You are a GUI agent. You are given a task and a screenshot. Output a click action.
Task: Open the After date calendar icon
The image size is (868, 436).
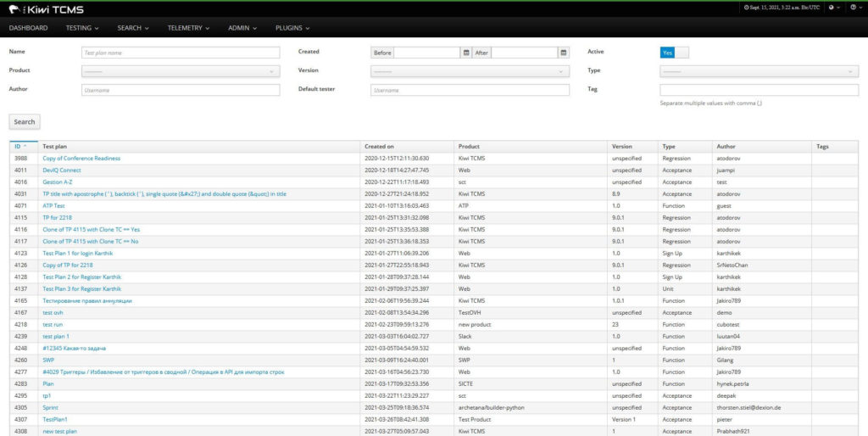pyautogui.click(x=564, y=53)
